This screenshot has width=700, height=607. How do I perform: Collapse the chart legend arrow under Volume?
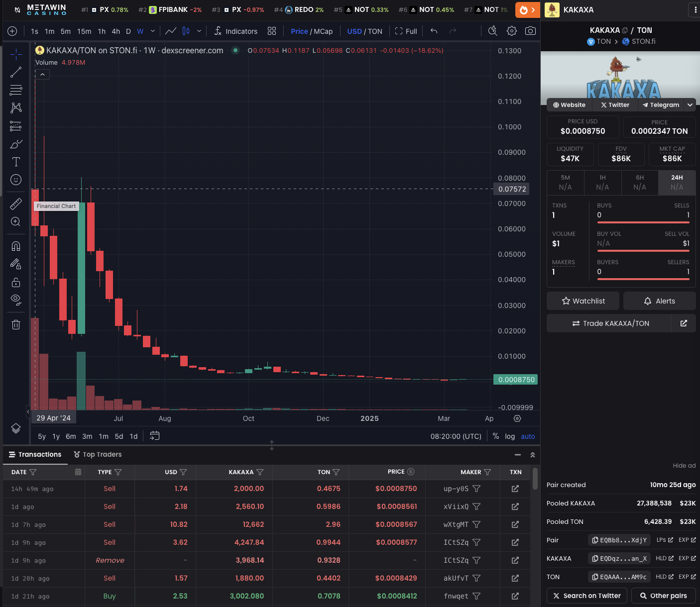[x=43, y=75]
